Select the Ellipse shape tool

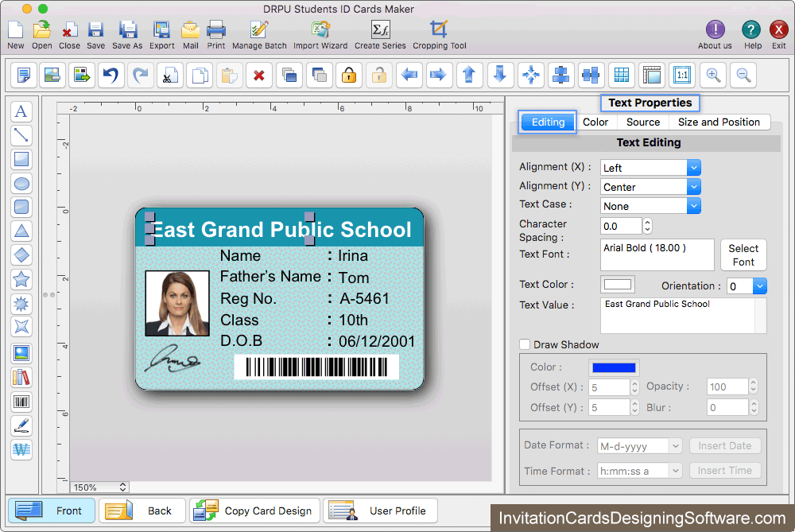(21, 184)
